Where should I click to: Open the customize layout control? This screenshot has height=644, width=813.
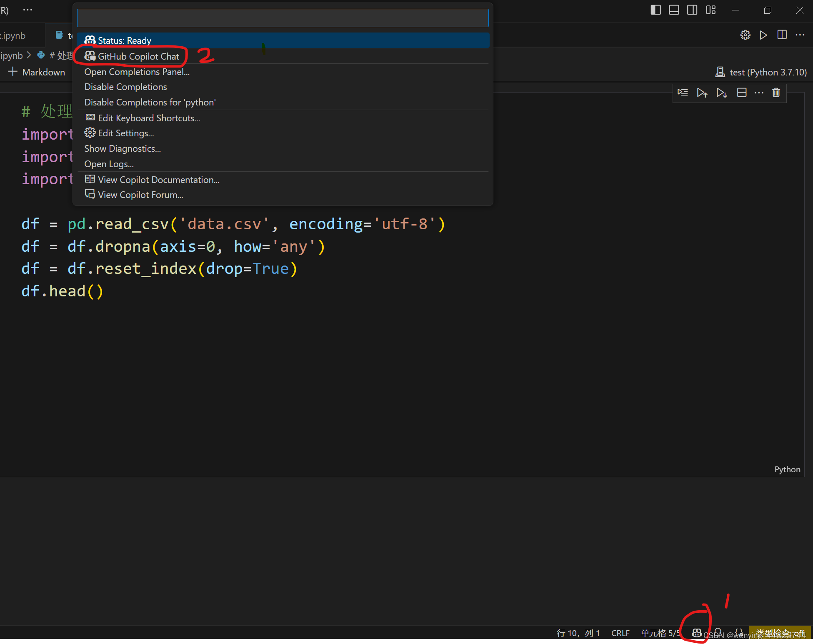pos(710,10)
